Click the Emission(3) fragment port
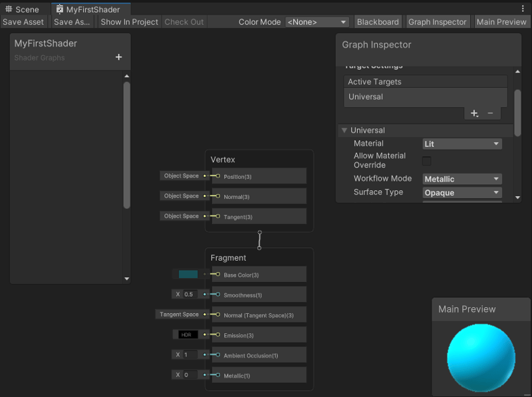This screenshot has height=397, width=532. 216,334
